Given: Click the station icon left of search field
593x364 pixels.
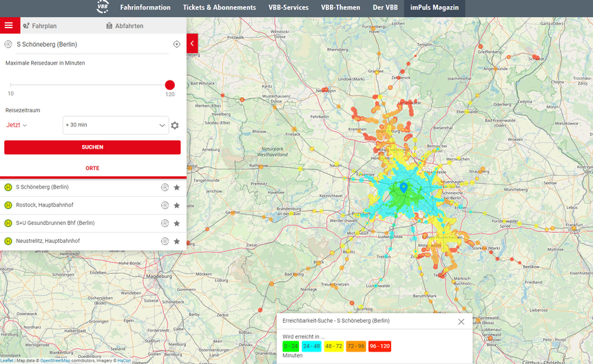Looking at the screenshot, I should click(x=8, y=44).
